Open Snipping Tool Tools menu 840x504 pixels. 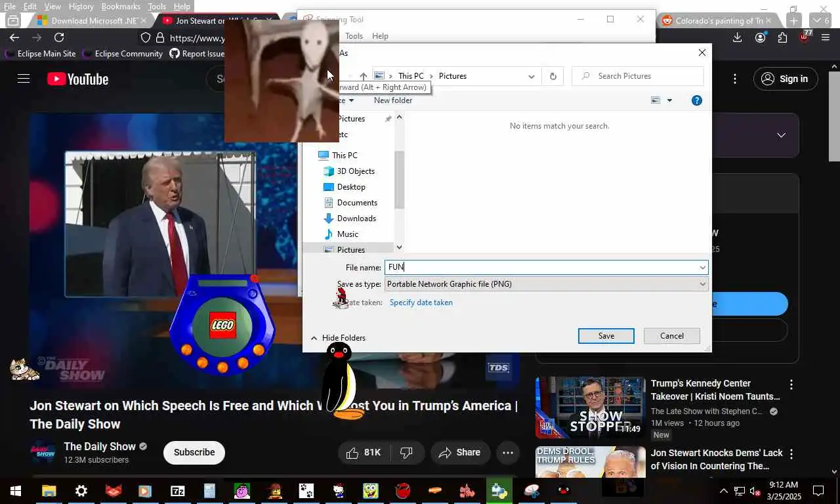click(354, 36)
